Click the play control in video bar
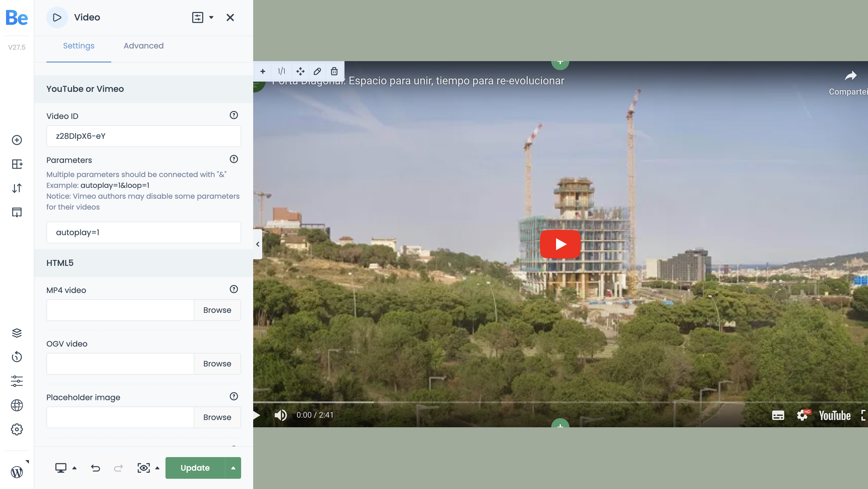Viewport: 868px width, 489px height. [257, 415]
